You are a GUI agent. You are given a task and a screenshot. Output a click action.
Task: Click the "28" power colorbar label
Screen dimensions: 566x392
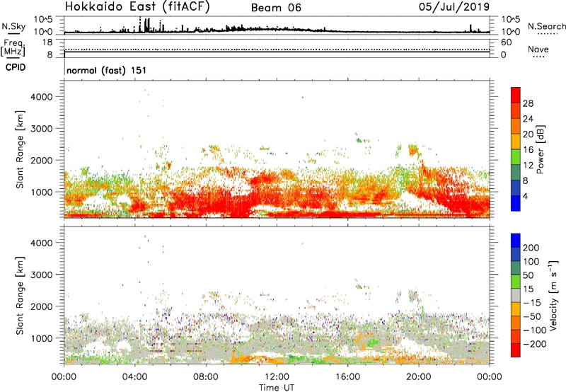pos(528,103)
